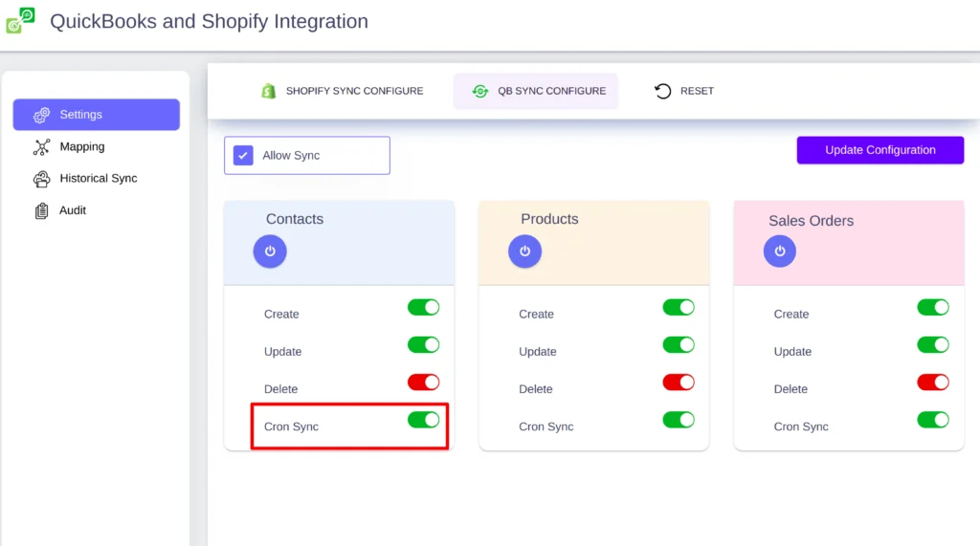Click the Contacts power button

[270, 251]
